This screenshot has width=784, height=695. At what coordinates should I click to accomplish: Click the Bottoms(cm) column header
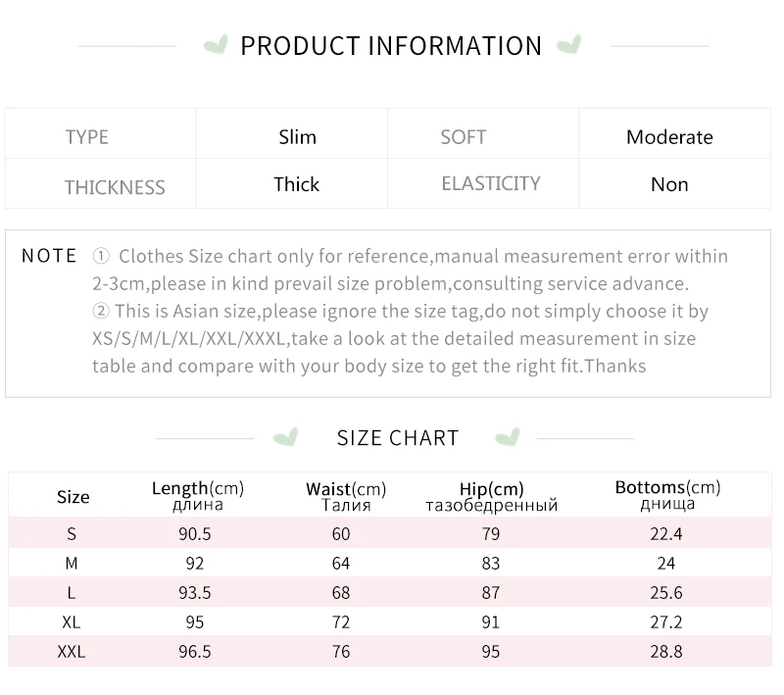tap(668, 494)
